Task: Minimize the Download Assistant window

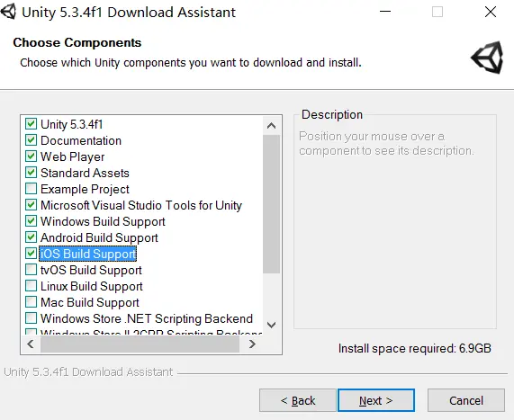Action: [385, 12]
